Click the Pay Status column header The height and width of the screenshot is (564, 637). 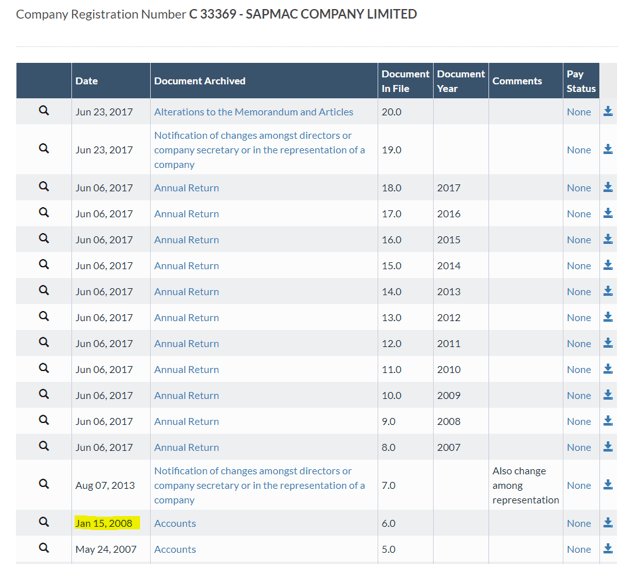click(x=580, y=81)
